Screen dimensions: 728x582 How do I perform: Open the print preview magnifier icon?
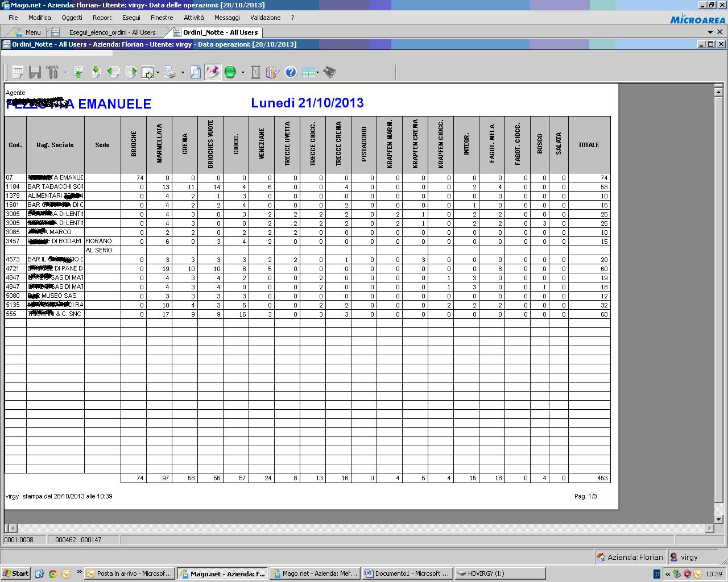tap(195, 72)
